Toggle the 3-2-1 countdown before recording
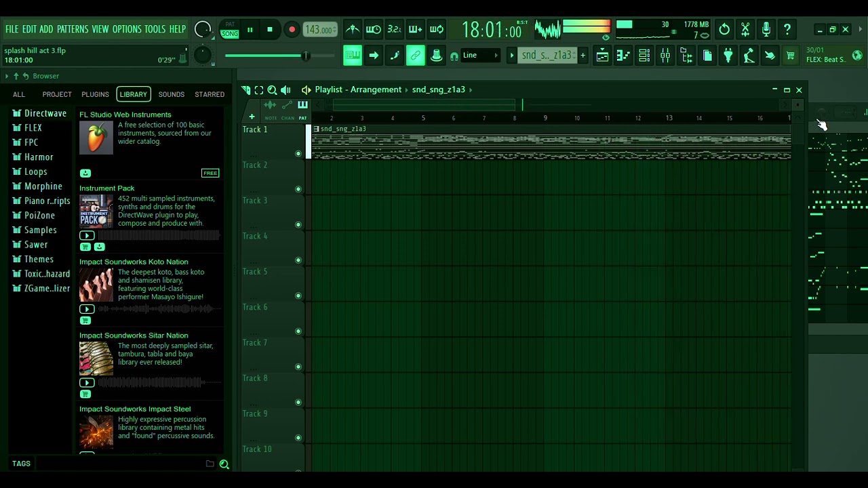The width and height of the screenshot is (868, 488). click(395, 29)
